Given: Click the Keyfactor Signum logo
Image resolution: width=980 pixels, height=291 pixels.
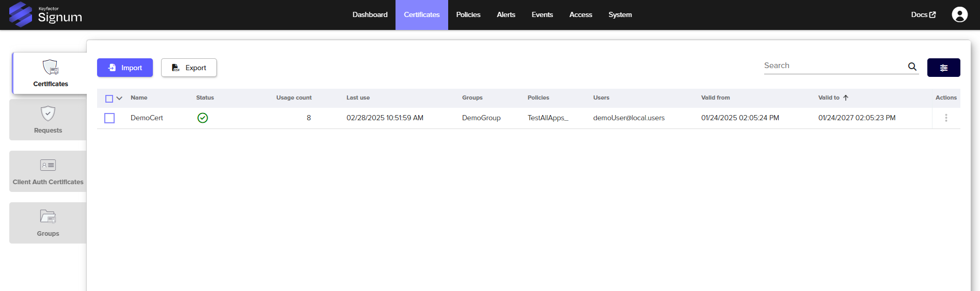Looking at the screenshot, I should 45,14.
